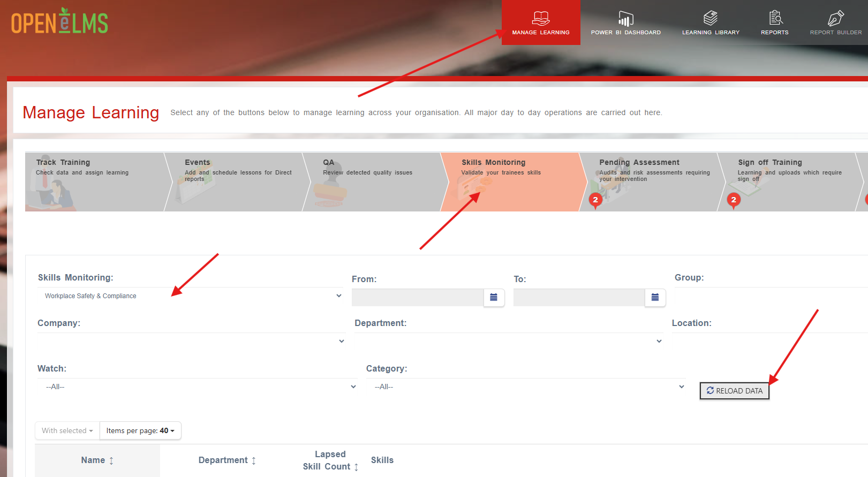This screenshot has width=868, height=477.
Task: Expand the Company dropdown
Action: point(191,341)
